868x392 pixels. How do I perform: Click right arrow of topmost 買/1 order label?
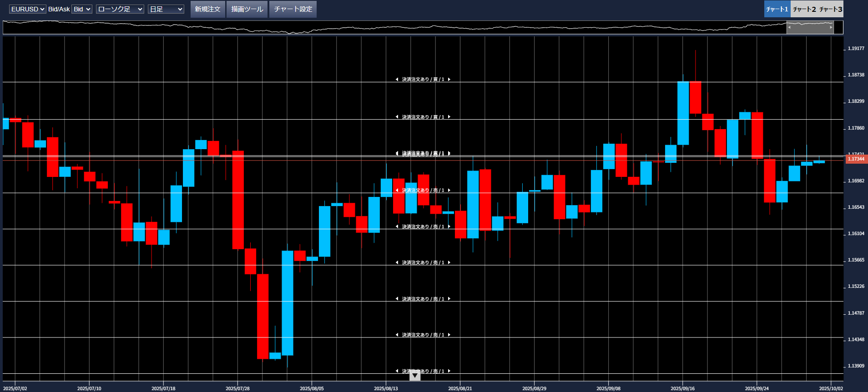(x=449, y=80)
